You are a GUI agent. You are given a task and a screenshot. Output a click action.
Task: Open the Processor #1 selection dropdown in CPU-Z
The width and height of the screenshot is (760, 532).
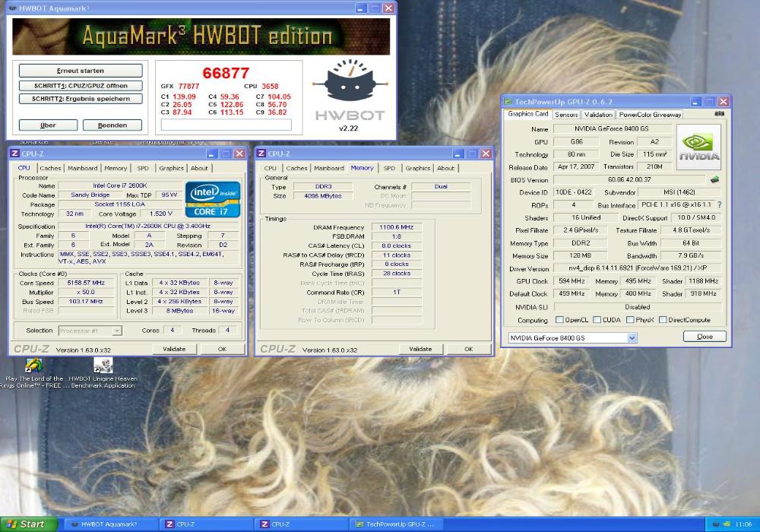(x=117, y=331)
